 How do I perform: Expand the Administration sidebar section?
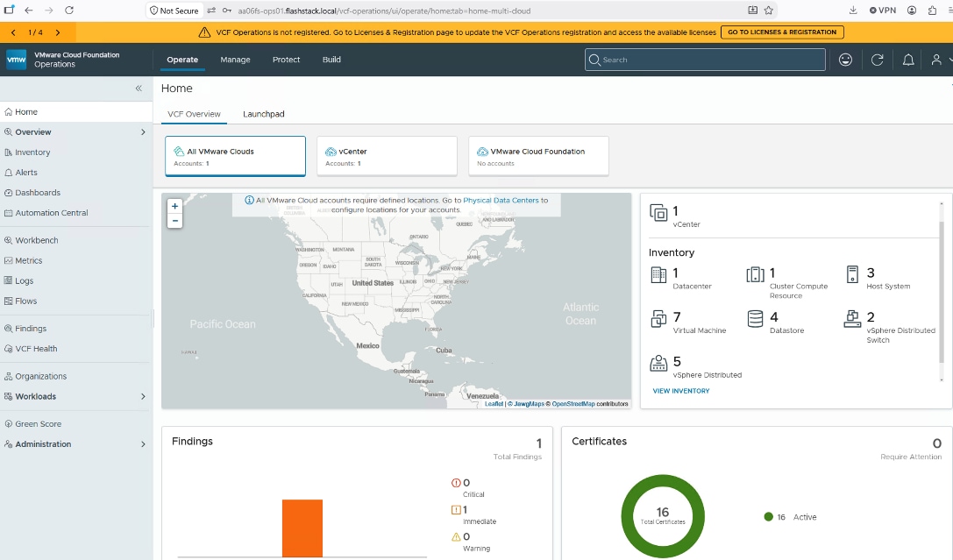[144, 444]
